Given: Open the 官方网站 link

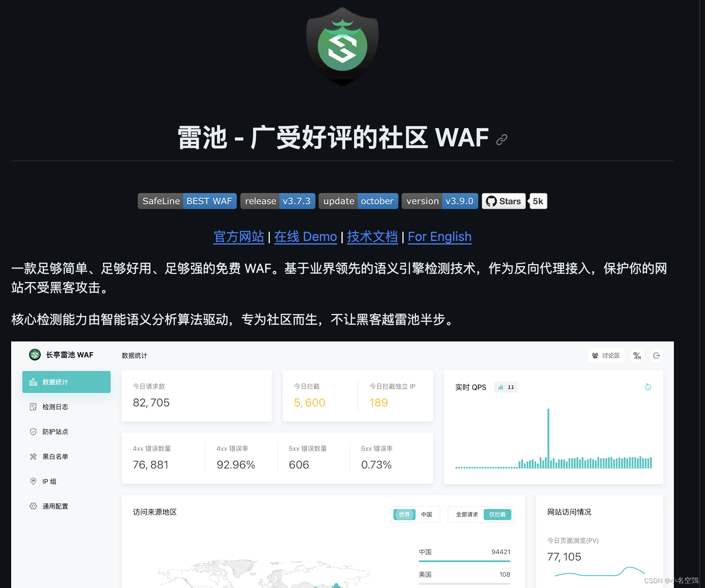Looking at the screenshot, I should [x=238, y=237].
